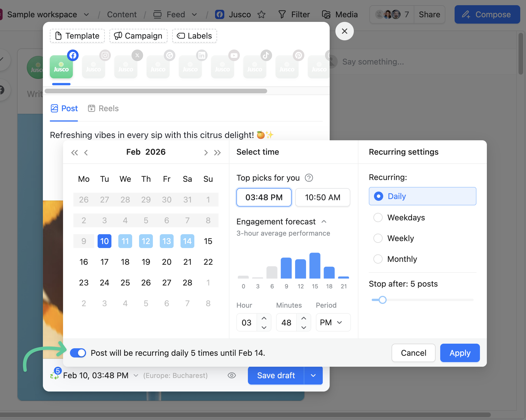Expand the Save draft options arrow
The height and width of the screenshot is (420, 526).
pos(313,375)
